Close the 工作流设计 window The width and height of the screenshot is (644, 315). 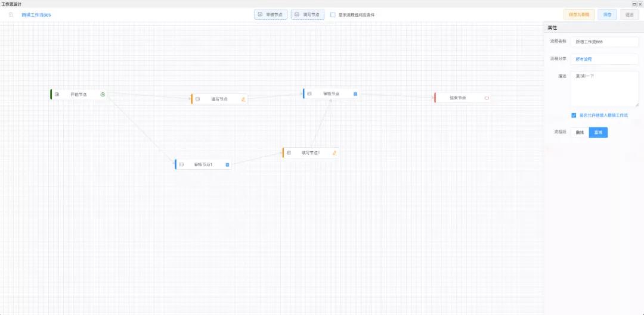(x=640, y=4)
